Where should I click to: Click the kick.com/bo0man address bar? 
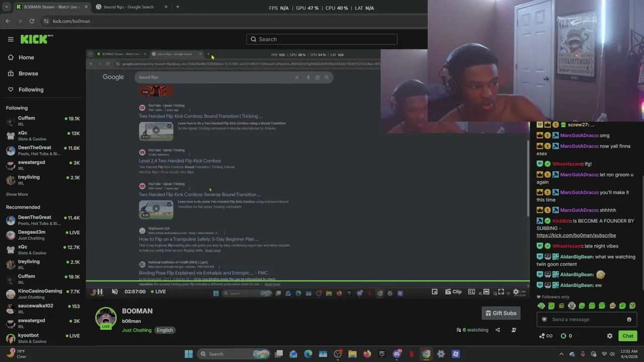click(x=71, y=21)
